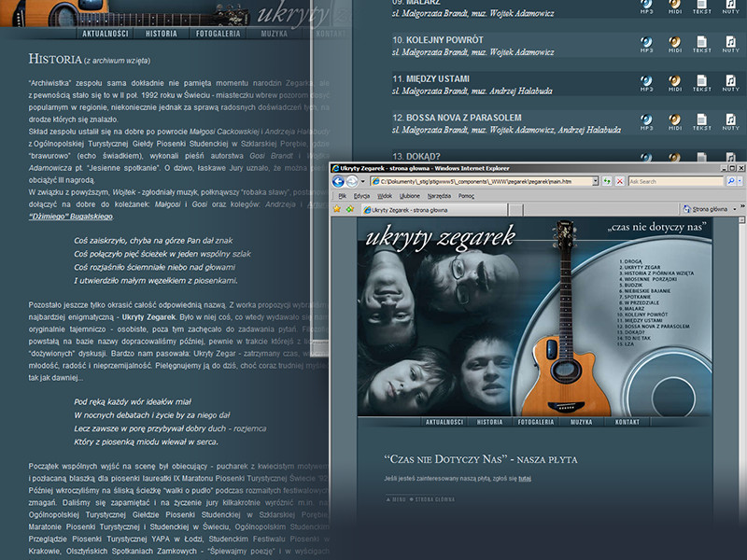Open Muzyka in the Historia page navigation
747x560 pixels.
pos(275,34)
